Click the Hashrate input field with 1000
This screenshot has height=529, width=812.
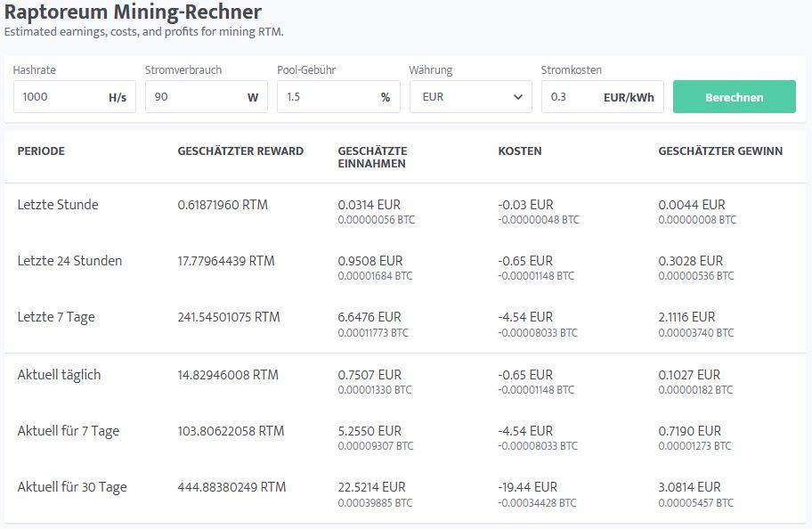tap(74, 97)
